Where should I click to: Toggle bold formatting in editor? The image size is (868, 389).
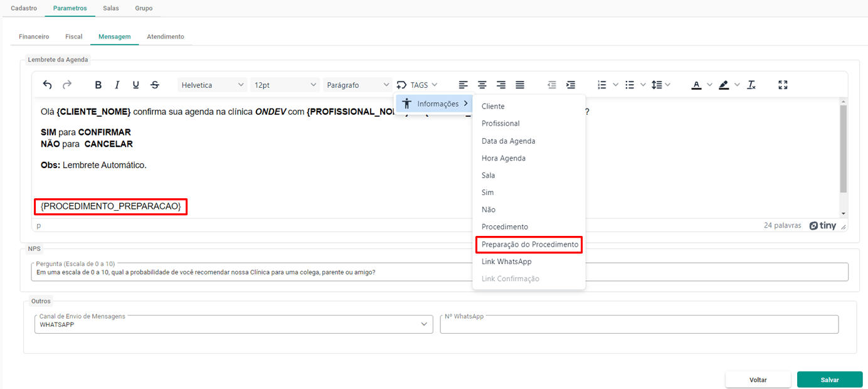tap(98, 85)
